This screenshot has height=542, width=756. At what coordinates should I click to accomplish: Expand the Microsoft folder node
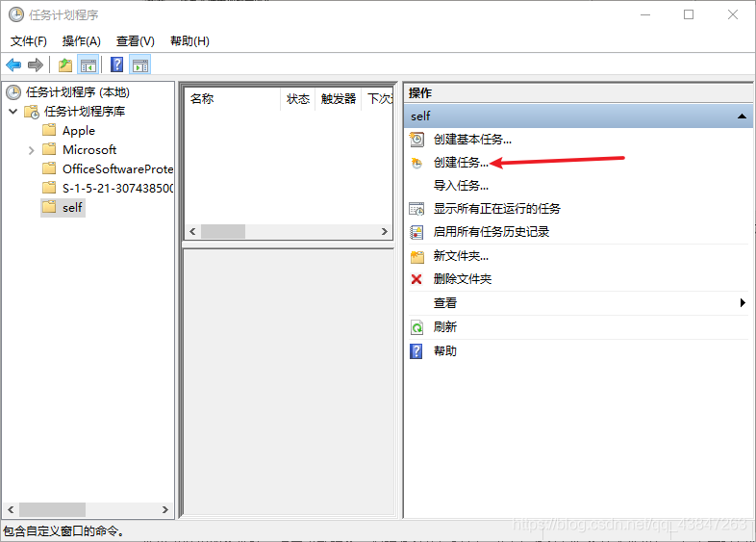point(32,150)
